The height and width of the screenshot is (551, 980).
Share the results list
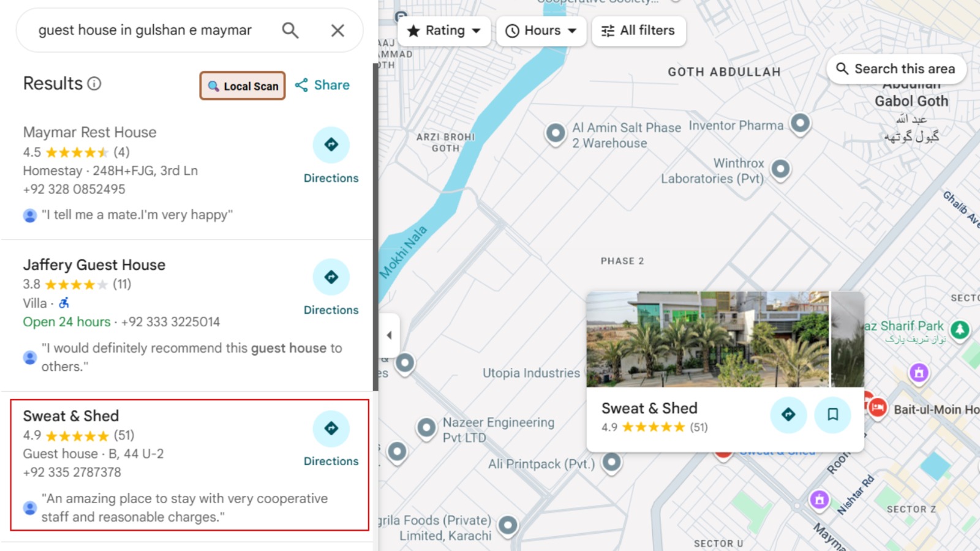322,85
